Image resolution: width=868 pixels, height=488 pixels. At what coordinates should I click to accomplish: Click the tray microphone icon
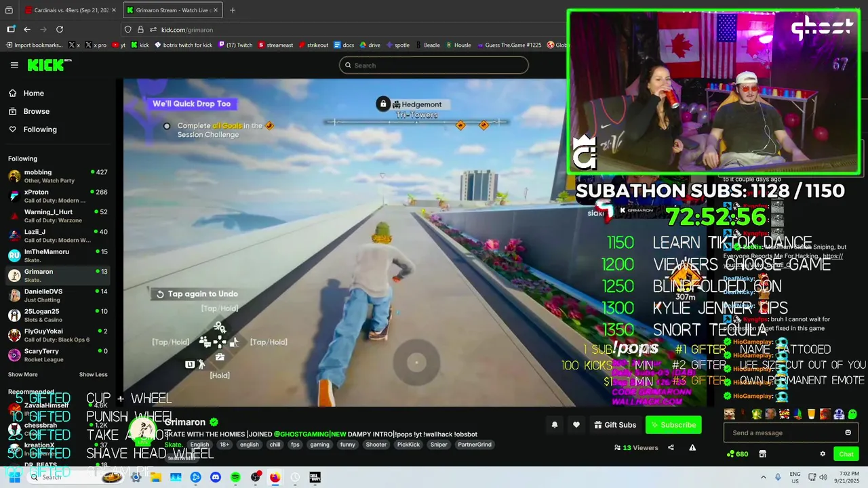pos(778,477)
